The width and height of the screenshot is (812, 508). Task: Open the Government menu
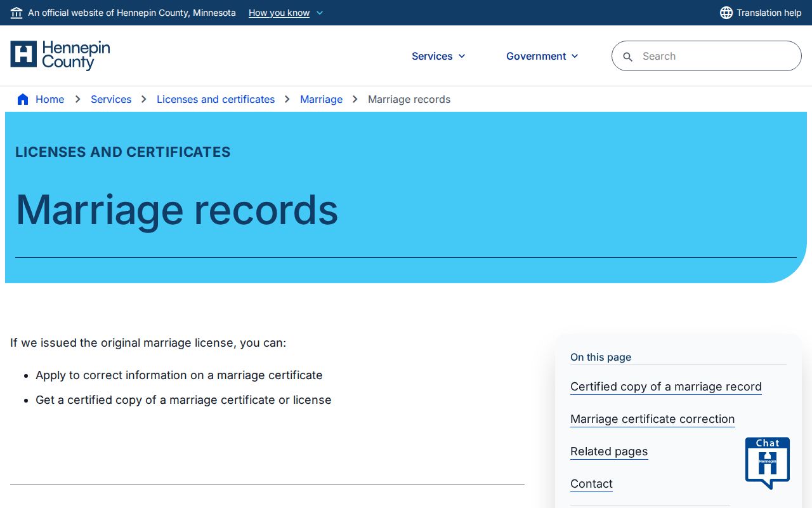point(542,56)
